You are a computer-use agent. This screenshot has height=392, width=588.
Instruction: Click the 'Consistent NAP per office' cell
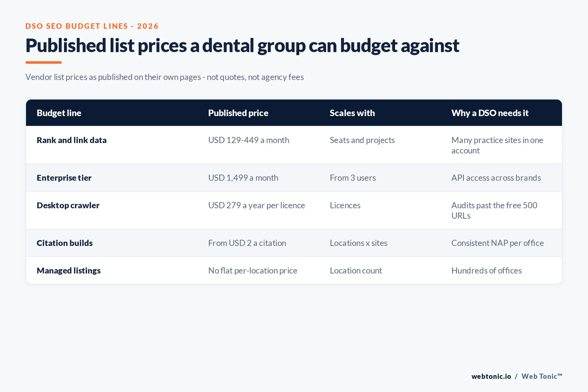[498, 243]
